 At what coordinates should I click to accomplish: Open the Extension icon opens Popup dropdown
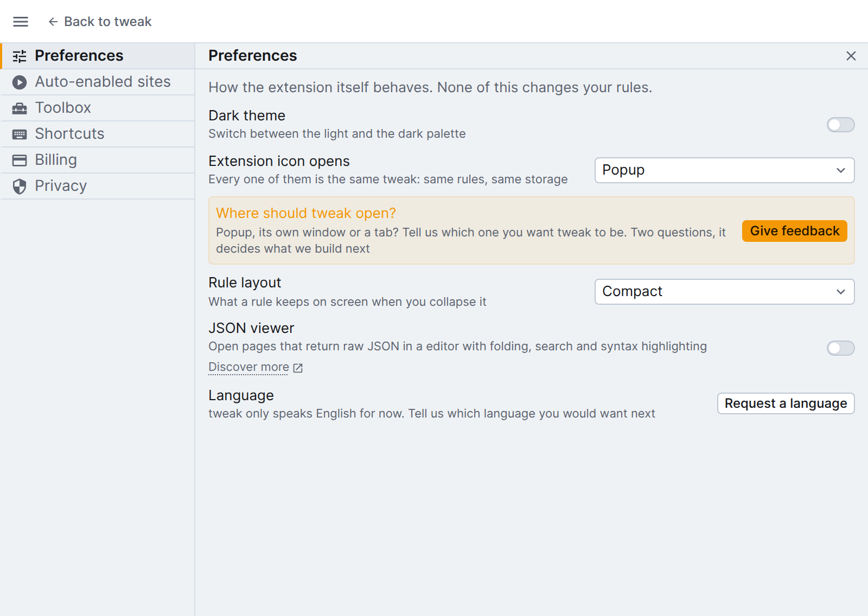click(725, 170)
